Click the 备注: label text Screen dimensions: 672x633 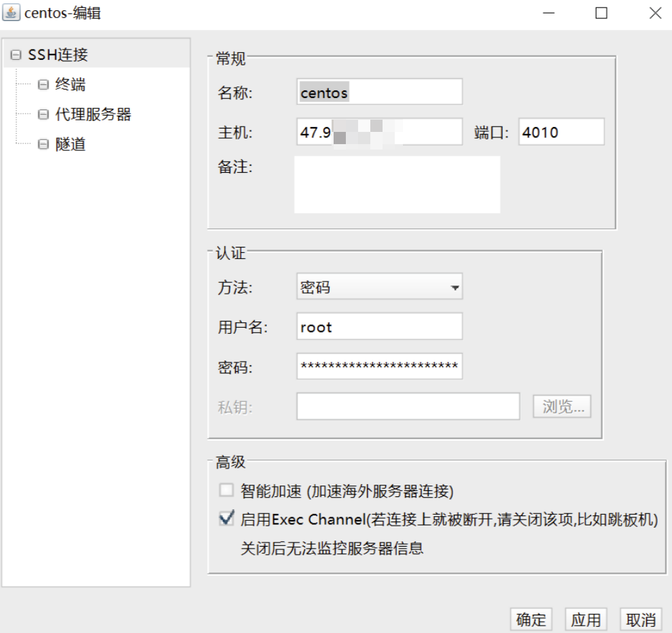coord(235,167)
